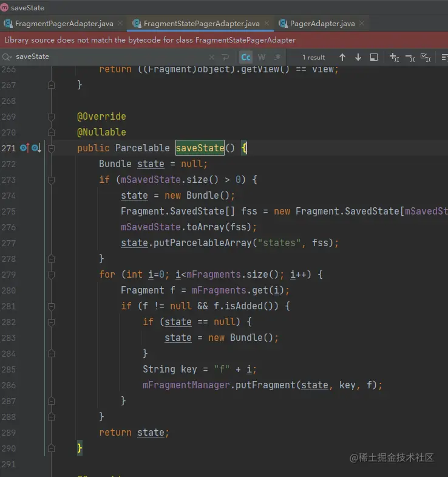Click the highlighted saveState method name
448x477 pixels.
coord(200,148)
